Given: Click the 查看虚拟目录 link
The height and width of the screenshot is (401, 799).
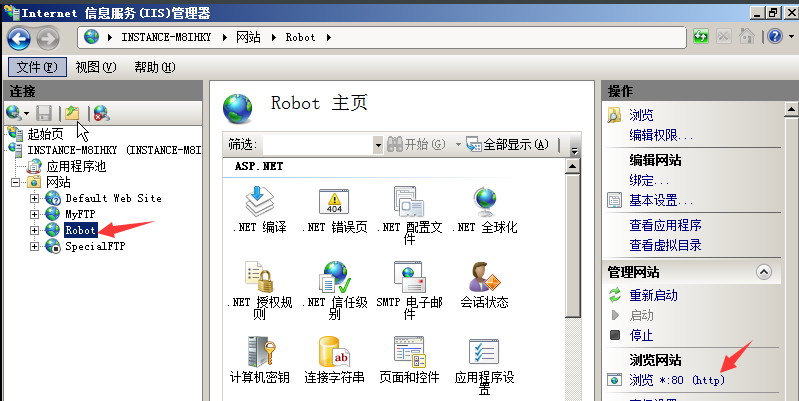Looking at the screenshot, I should point(665,245).
